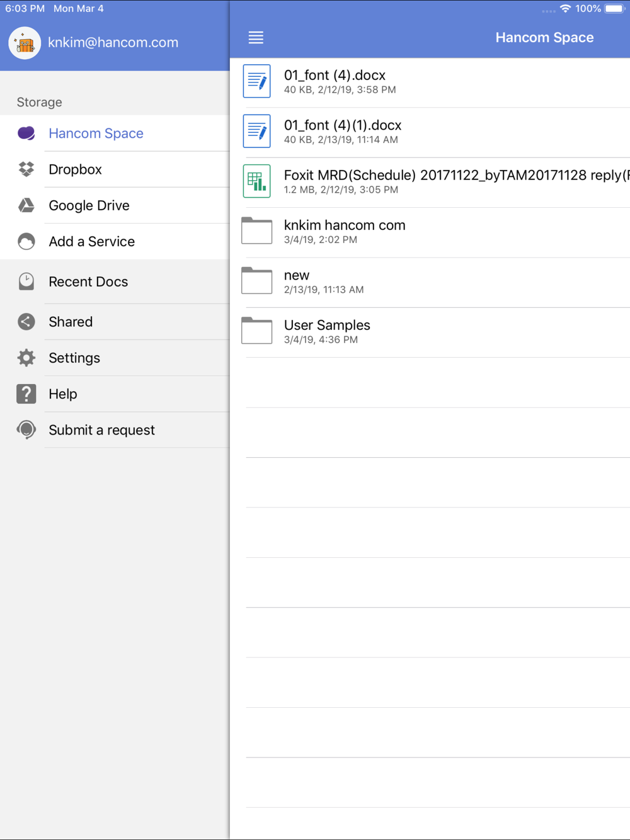Tap the knkim@hancom.com account label
630x840 pixels.
(113, 42)
